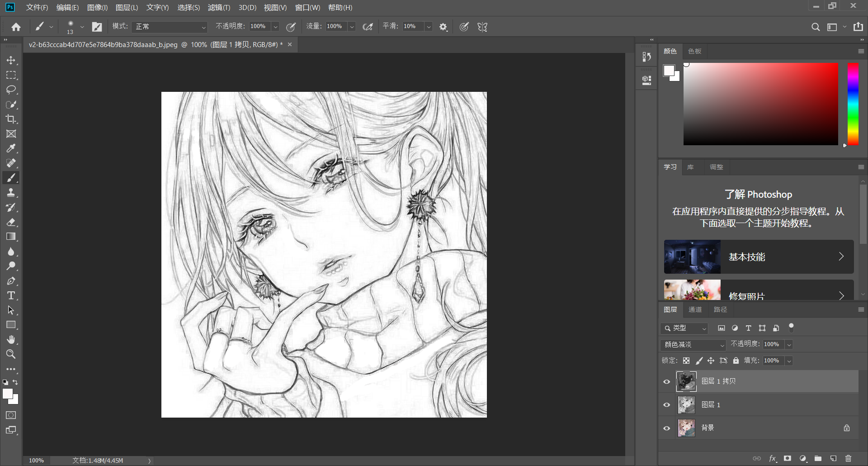Hide the 背景 layer
Screen dimensions: 868x466
[x=666, y=428]
